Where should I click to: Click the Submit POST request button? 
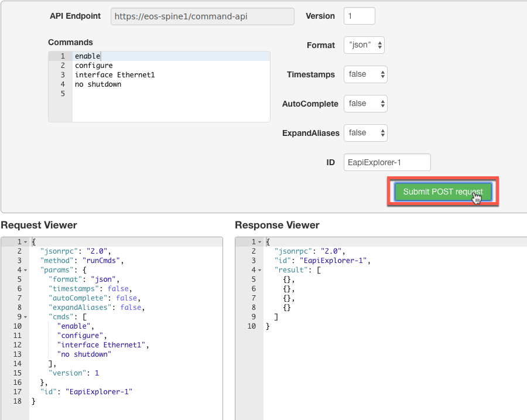(443, 192)
